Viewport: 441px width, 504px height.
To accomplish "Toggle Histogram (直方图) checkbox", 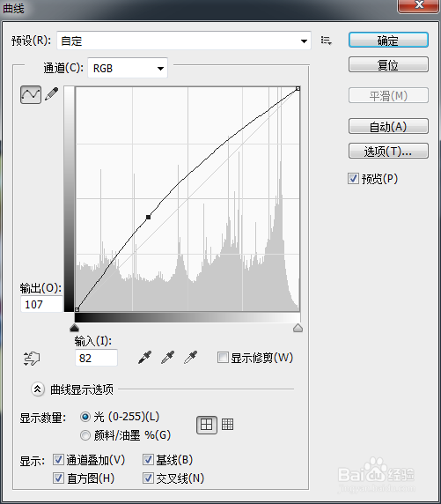I will click(x=58, y=478).
